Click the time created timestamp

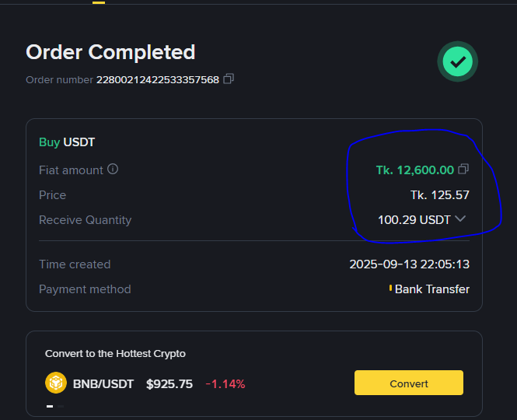409,264
